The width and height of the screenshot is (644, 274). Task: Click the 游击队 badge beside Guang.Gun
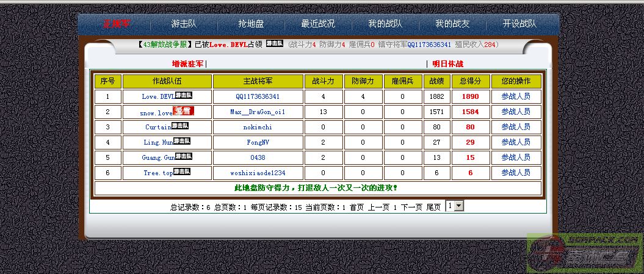(184, 156)
